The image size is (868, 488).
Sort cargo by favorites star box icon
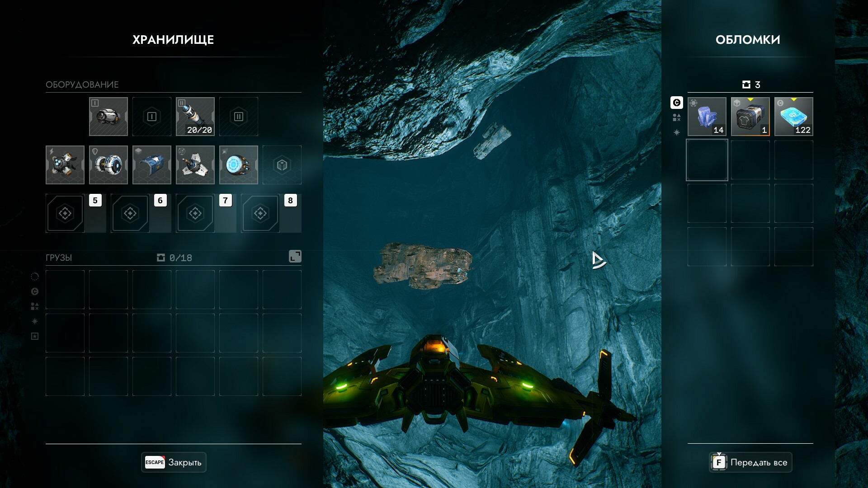tap(35, 336)
